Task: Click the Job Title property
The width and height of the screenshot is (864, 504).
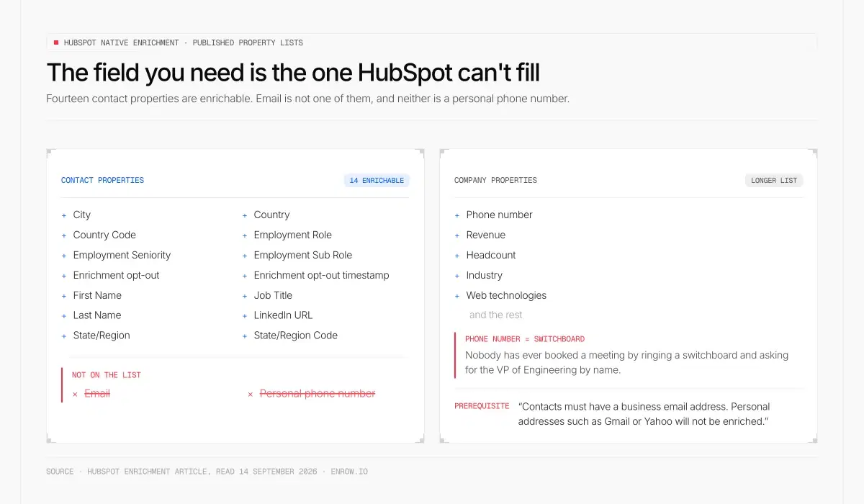Action: coord(273,295)
